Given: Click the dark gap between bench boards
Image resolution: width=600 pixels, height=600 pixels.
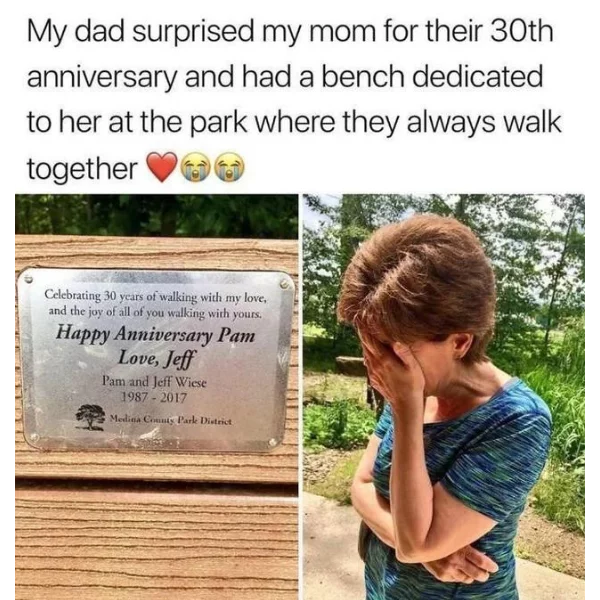Looking at the screenshot, I should [157, 485].
